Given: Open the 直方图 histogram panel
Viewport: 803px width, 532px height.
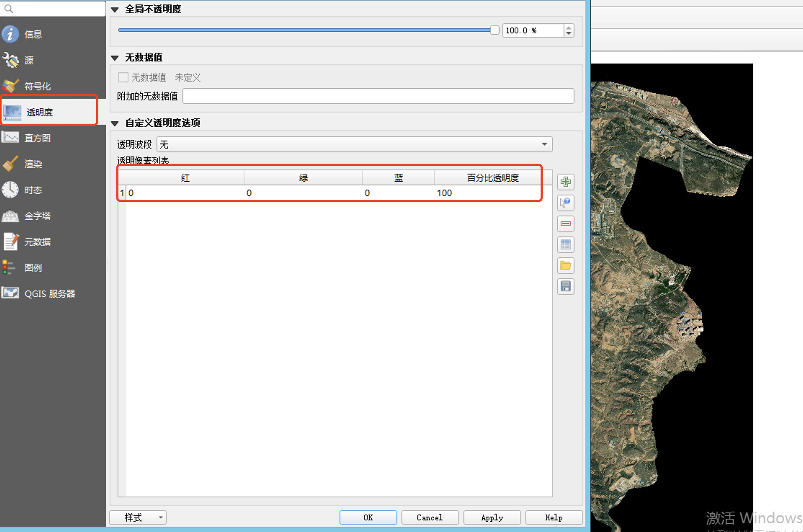Looking at the screenshot, I should click(x=37, y=138).
